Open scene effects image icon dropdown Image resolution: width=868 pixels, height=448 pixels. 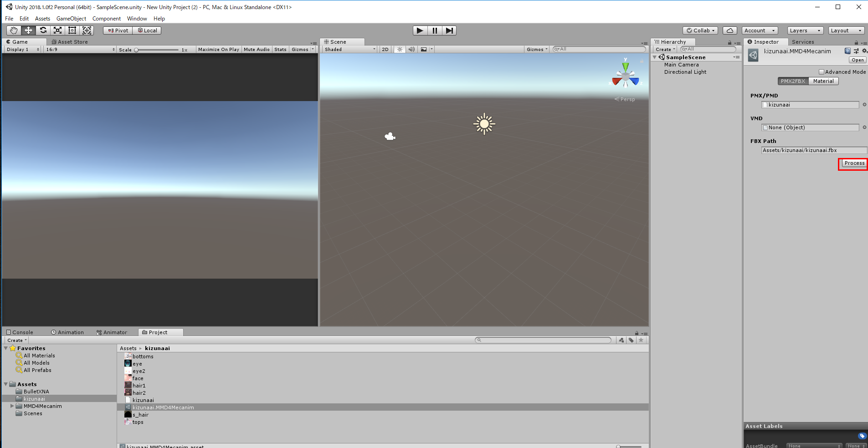(x=426, y=49)
